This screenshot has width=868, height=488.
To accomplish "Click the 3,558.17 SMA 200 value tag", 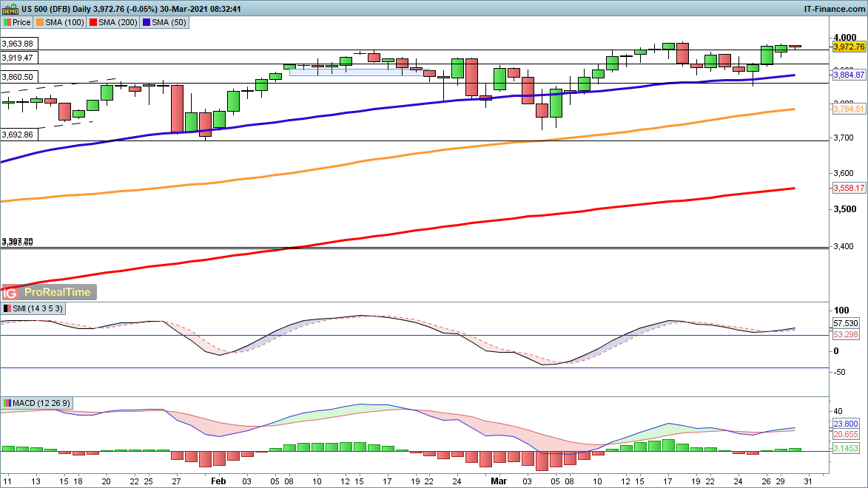I will coord(849,189).
